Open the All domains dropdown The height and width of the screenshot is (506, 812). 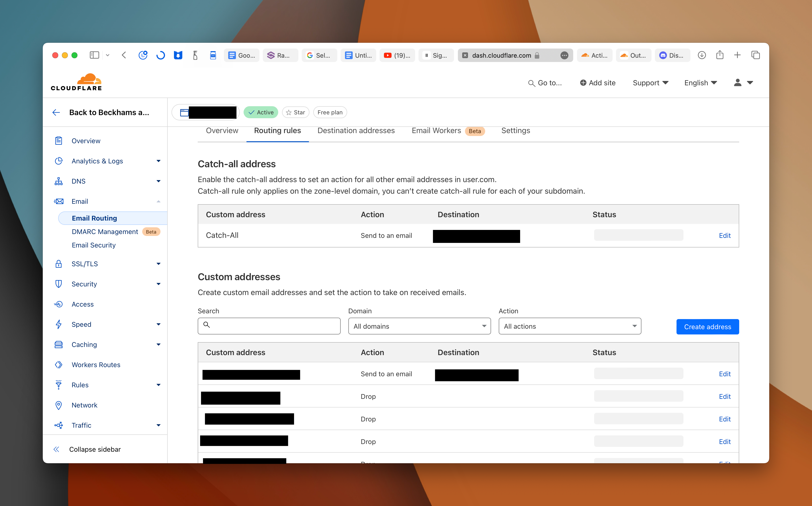click(x=419, y=326)
